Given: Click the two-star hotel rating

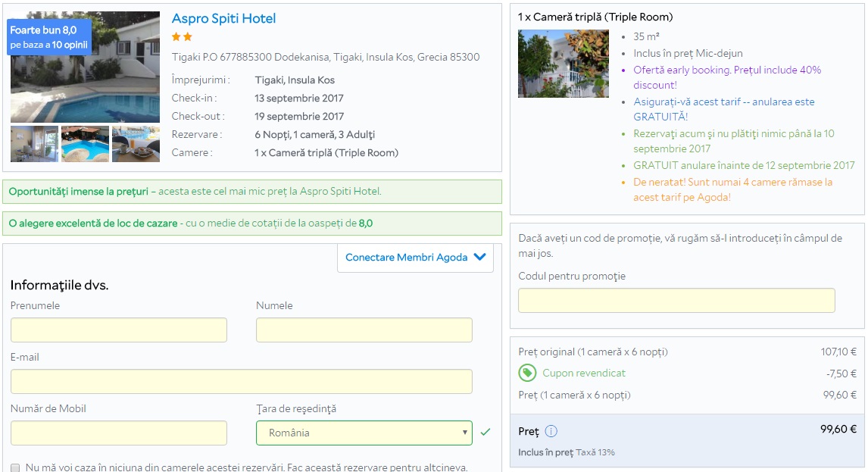Looking at the screenshot, I should (x=182, y=36).
